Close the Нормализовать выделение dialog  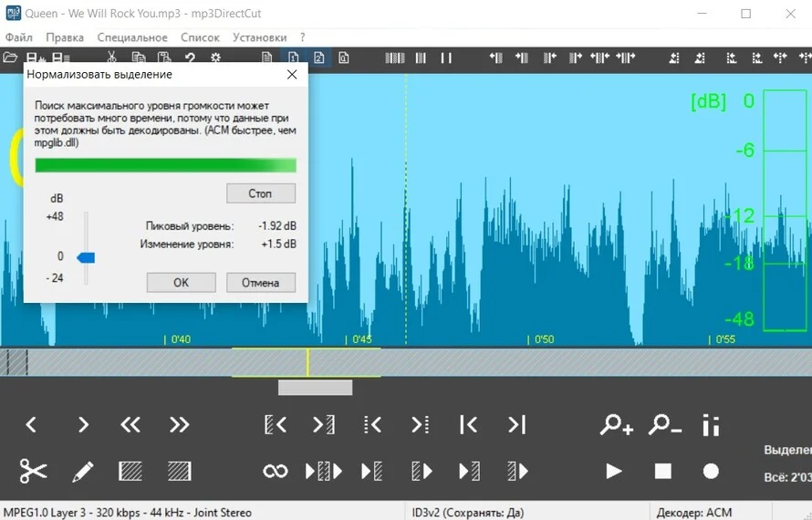coord(292,75)
